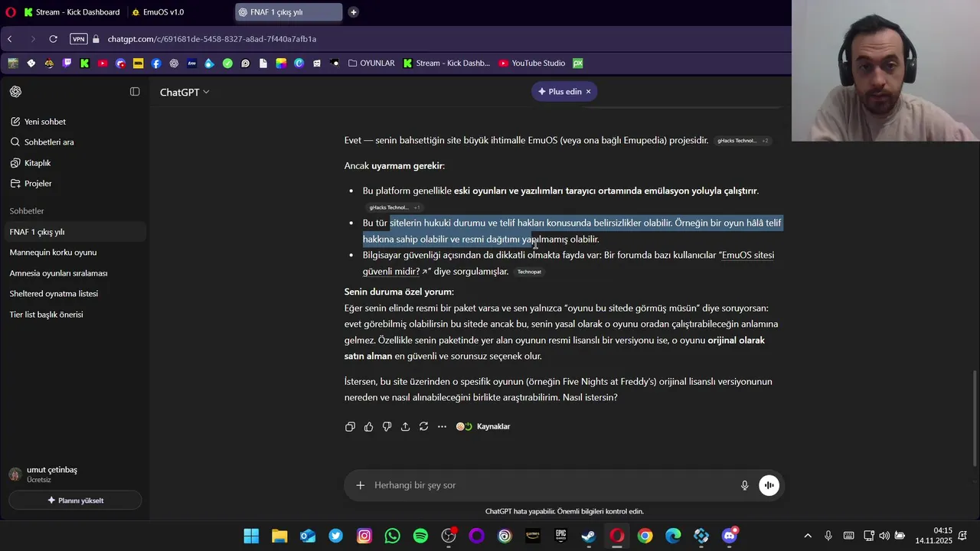Open Windows Start menu
The image size is (980, 551).
tap(251, 536)
